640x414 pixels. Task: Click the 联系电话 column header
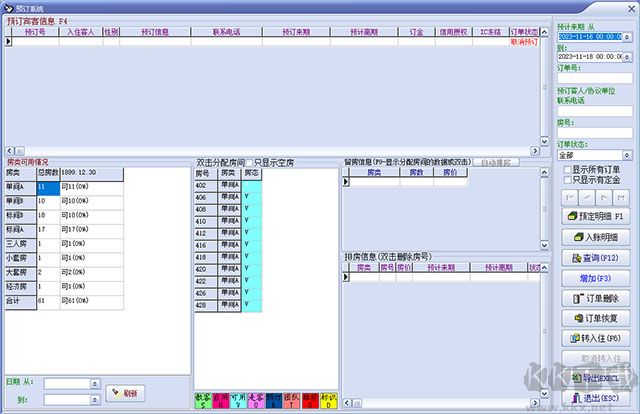point(225,32)
